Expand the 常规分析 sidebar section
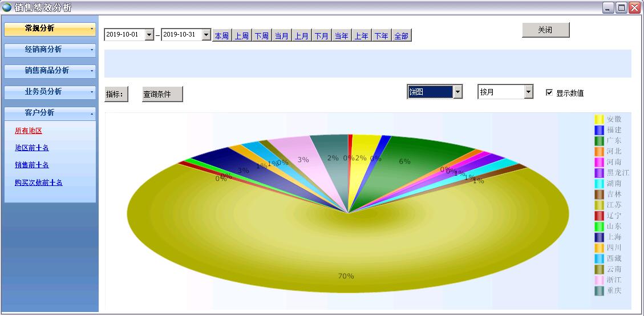Screen dimensions: 644x316 [x=50, y=29]
